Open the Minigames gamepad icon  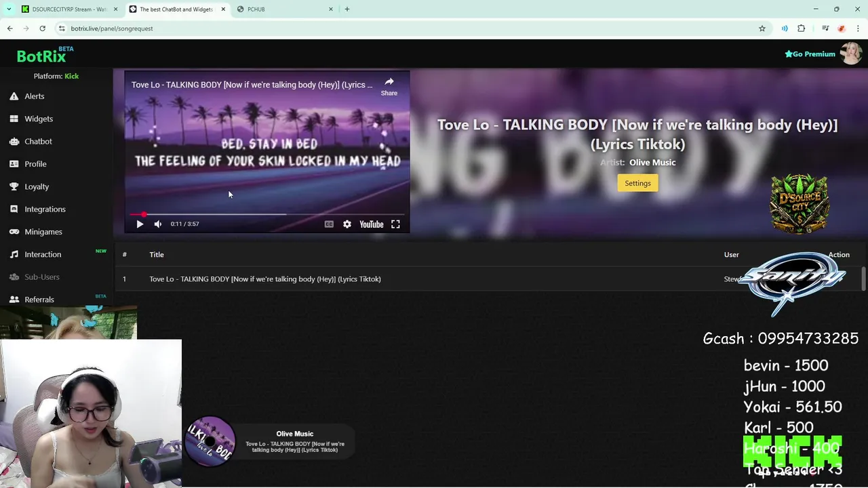point(14,232)
